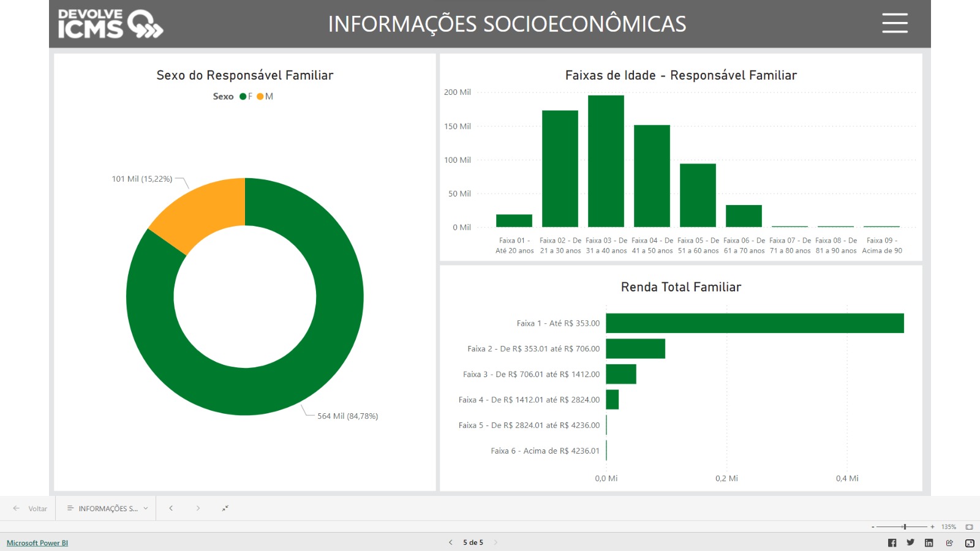This screenshot has height=551, width=980.
Task: Share report on Facebook
Action: 892,543
